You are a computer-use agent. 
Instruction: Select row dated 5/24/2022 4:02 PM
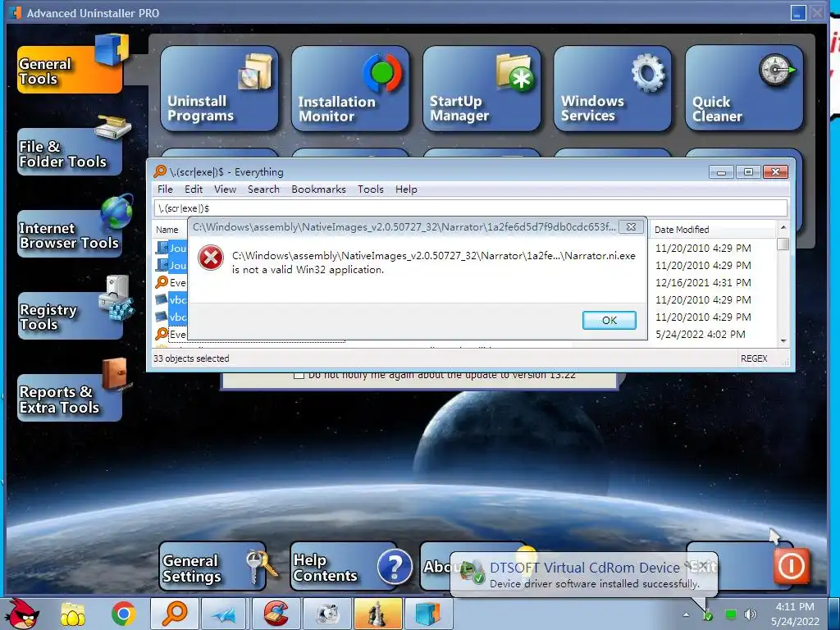pyautogui.click(x=701, y=335)
